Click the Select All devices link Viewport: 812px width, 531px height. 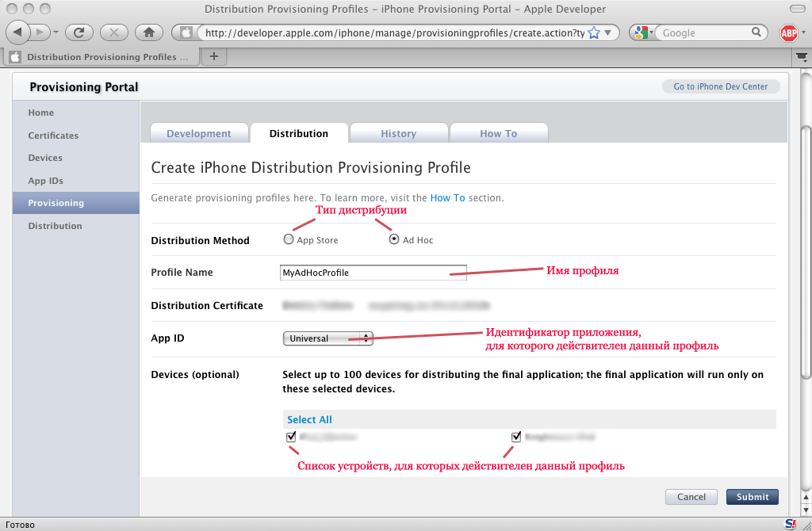point(310,420)
